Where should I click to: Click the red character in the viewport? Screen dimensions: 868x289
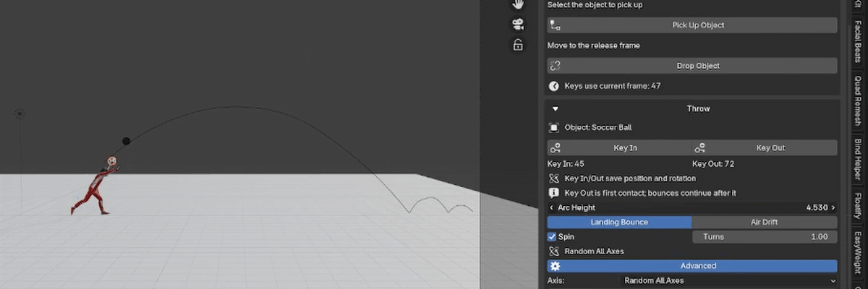(x=95, y=189)
